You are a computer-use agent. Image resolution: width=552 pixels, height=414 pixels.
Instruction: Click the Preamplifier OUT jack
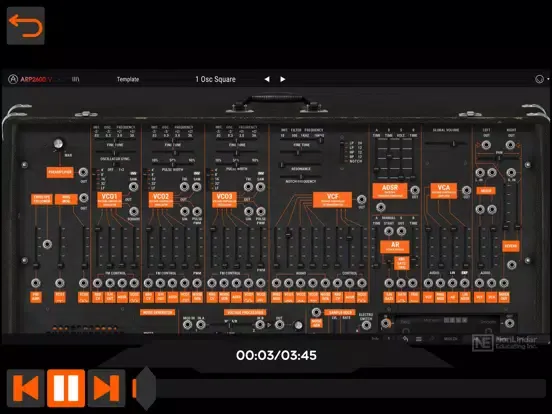[83, 172]
